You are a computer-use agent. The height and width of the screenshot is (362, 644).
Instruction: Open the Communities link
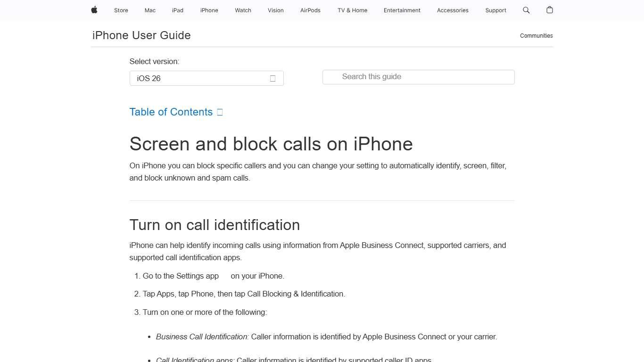536,35
